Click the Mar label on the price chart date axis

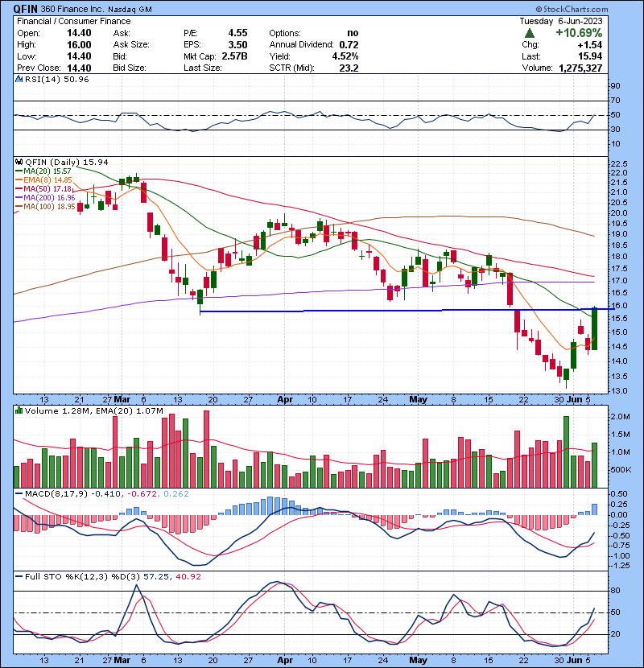pos(122,400)
